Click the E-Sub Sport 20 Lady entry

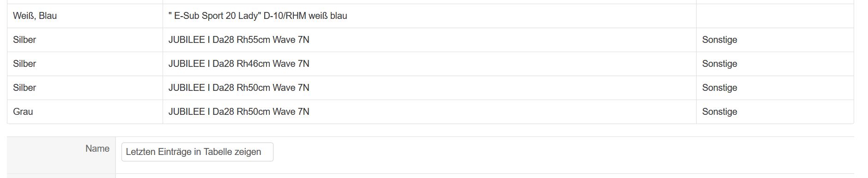point(258,16)
